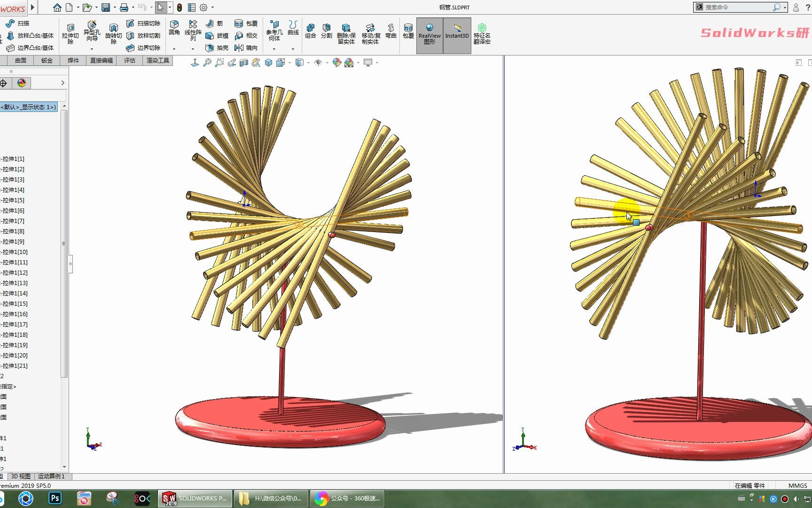Viewport: 812px width, 508px height.
Task: Click the 删除/保留实体 delete body tool
Action: point(346,34)
